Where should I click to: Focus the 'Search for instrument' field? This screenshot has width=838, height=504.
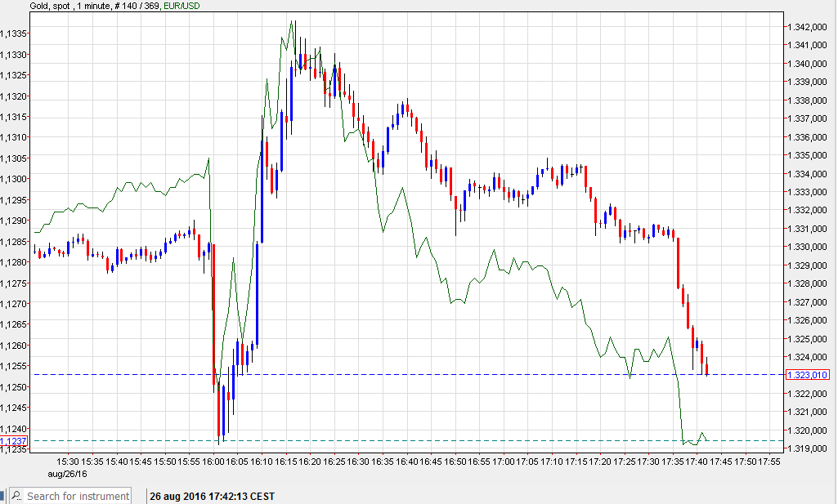[78, 496]
